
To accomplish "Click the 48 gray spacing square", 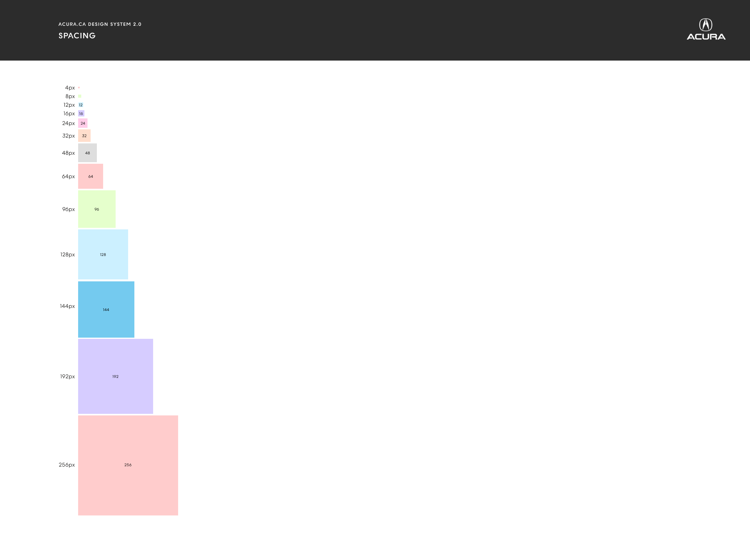I will pos(87,153).
